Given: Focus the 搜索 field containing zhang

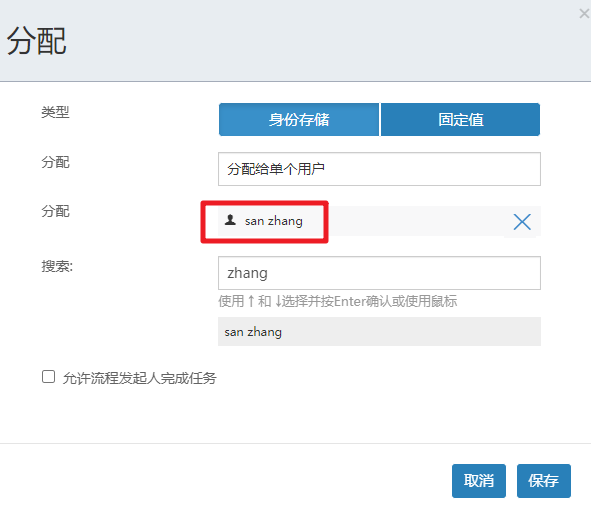Looking at the screenshot, I should pos(379,273).
